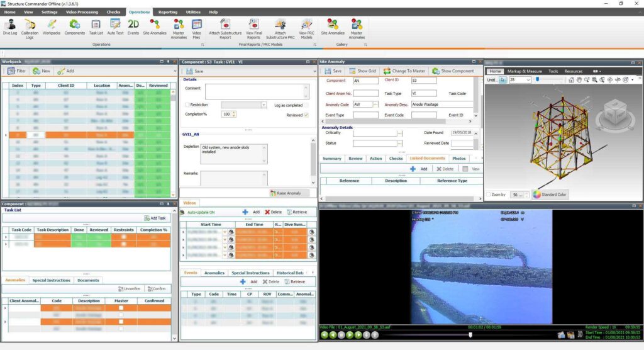This screenshot has width=644, height=350.
Task: Select the Linked Documents tab
Action: [x=427, y=159]
